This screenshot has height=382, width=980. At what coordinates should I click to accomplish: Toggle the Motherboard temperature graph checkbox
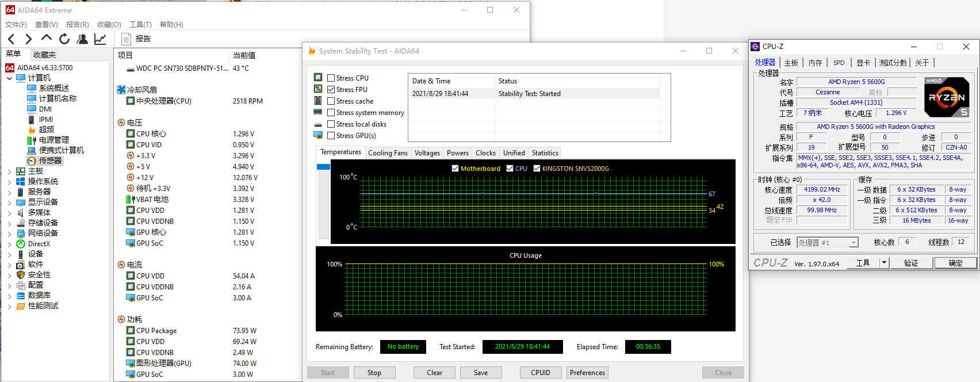(x=455, y=169)
